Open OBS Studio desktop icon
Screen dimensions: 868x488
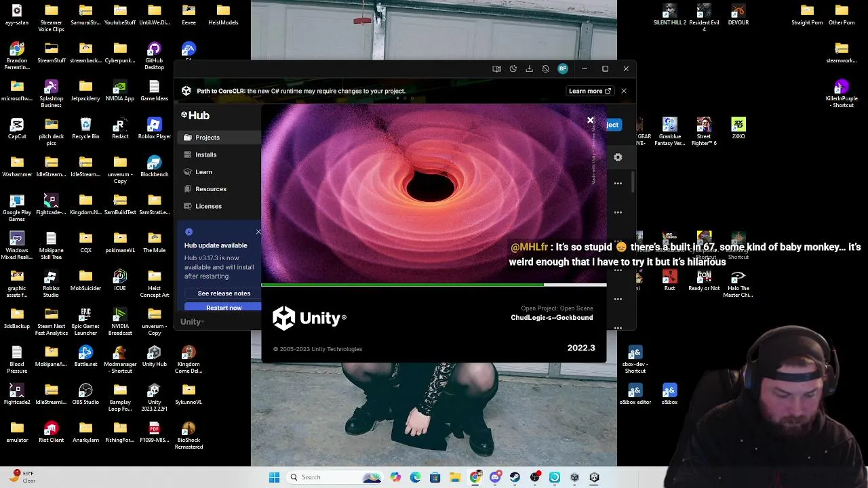coord(85,394)
